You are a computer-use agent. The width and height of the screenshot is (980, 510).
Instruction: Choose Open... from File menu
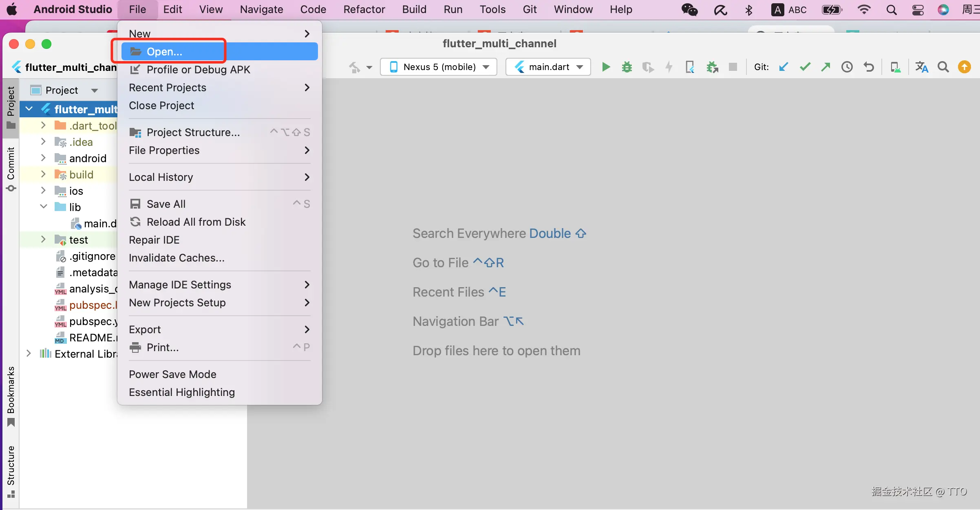(164, 52)
